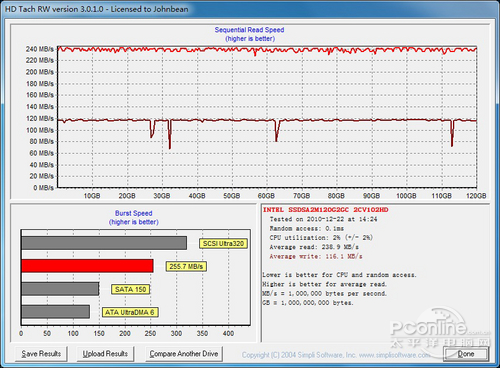Choose Compare Another Drive
This screenshot has height=368, width=500.
pos(184,354)
